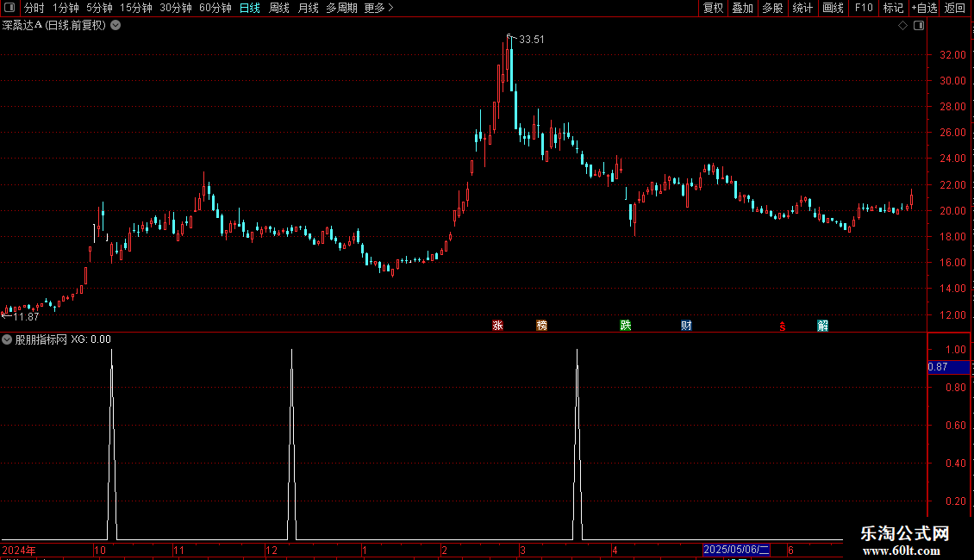Image resolution: width=974 pixels, height=560 pixels.
Task: Click the green 跌 info marker
Action: pos(626,326)
